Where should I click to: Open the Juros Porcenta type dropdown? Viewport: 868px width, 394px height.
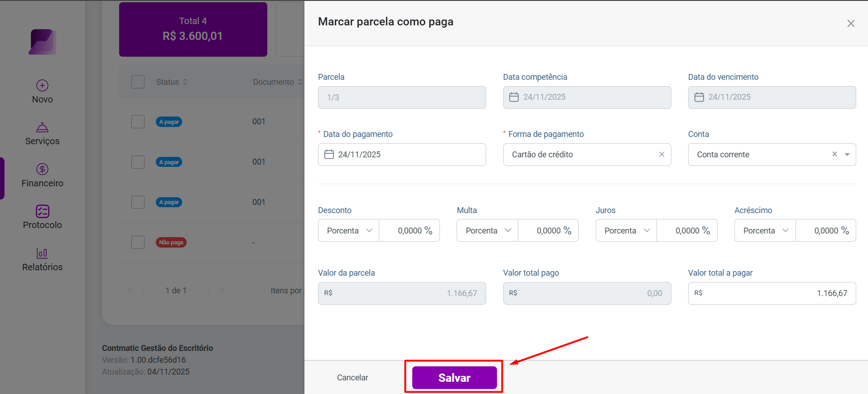626,230
